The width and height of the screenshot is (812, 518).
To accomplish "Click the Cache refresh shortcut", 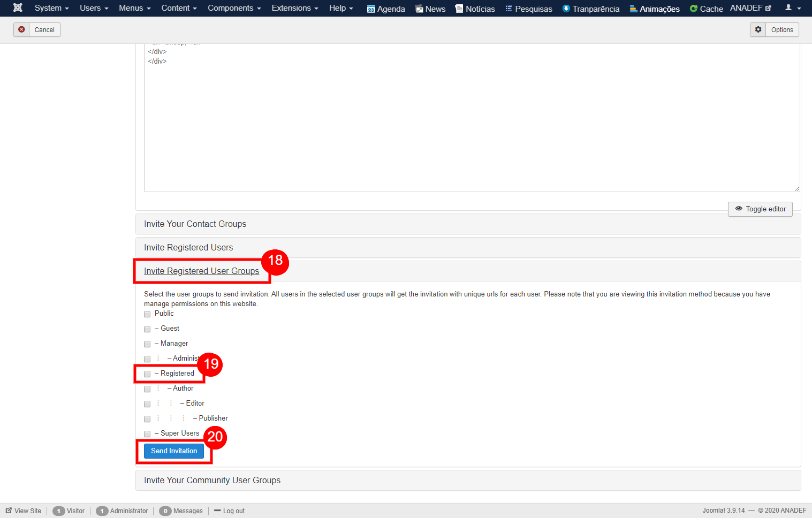I will pyautogui.click(x=706, y=9).
